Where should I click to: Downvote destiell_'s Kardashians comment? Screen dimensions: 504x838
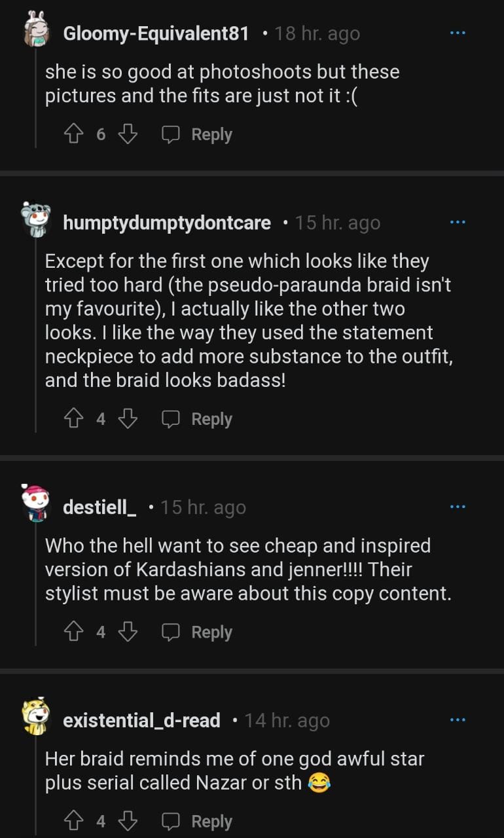tap(128, 632)
